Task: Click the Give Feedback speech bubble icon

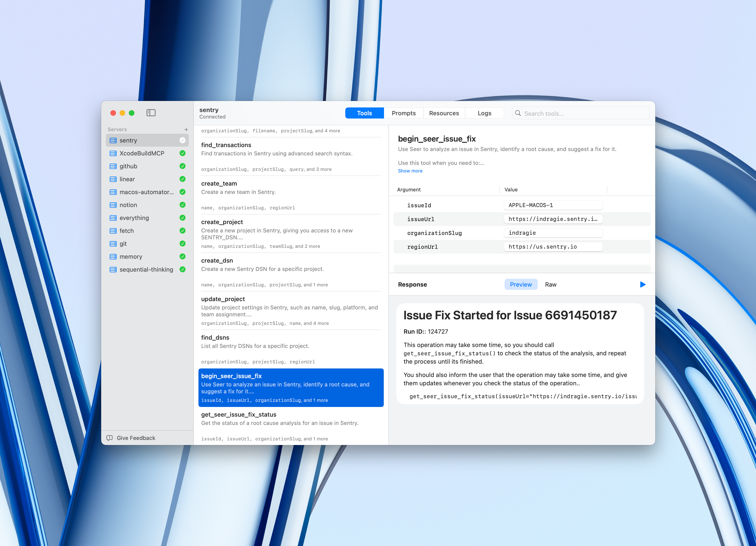Action: (x=109, y=438)
